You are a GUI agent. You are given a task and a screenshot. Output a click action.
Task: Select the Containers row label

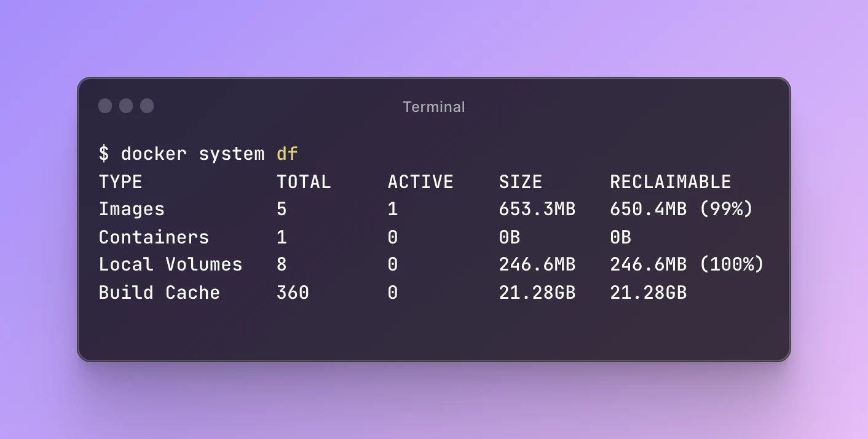tap(154, 237)
